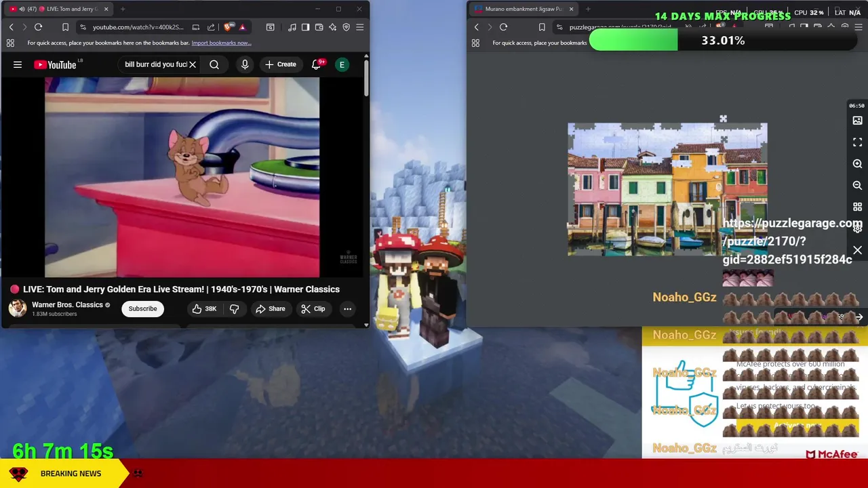Clip the Tom and Jerry live stream
The width and height of the screenshot is (868, 488).
[x=313, y=308]
